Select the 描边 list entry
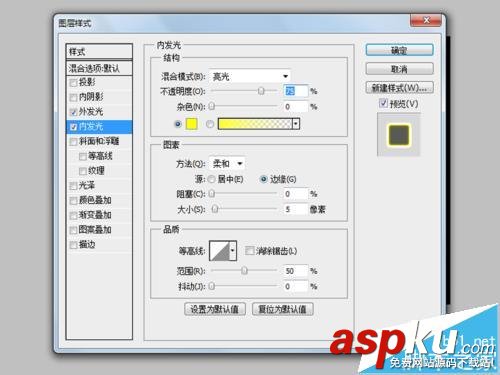This screenshot has height=375, width=500. (x=99, y=245)
